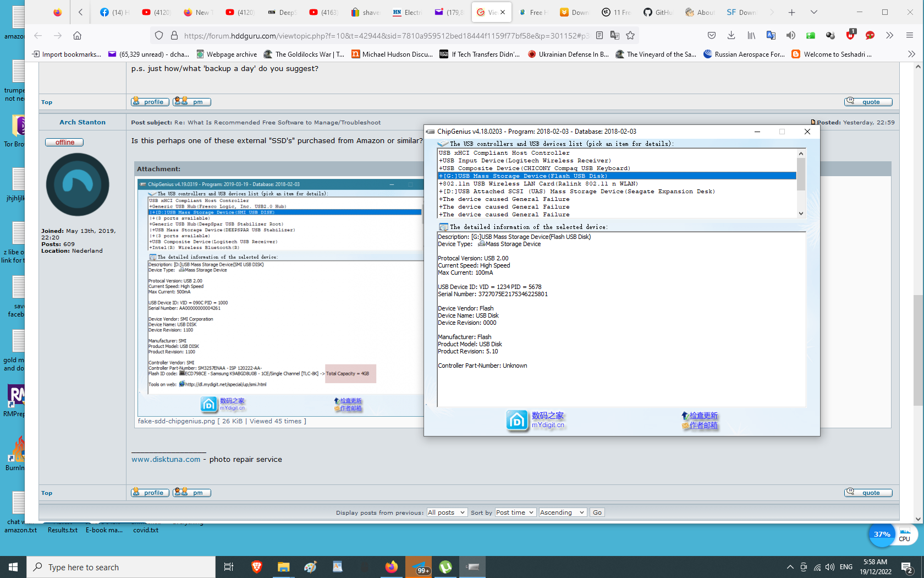Viewport: 924px width, 578px height.
Task: Open File Explorer from taskbar
Action: click(284, 567)
